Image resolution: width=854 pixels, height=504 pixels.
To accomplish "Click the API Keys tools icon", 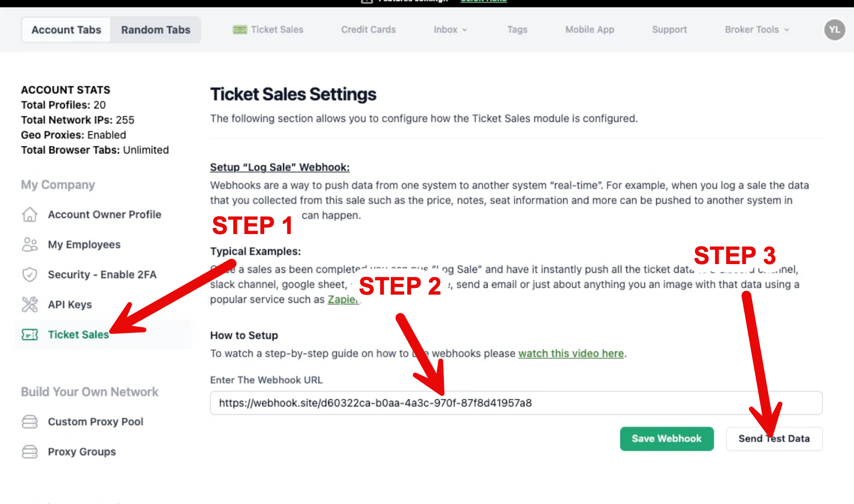I will tap(30, 304).
